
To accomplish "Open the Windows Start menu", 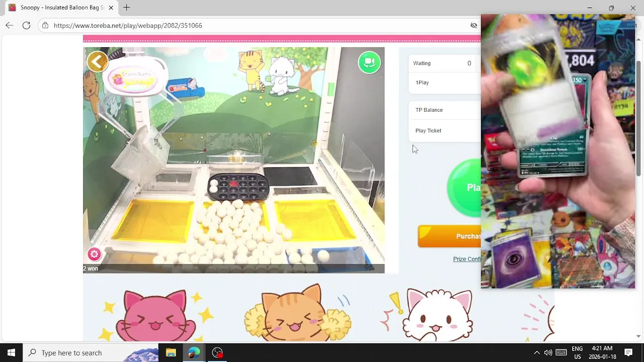I will tap(11, 352).
